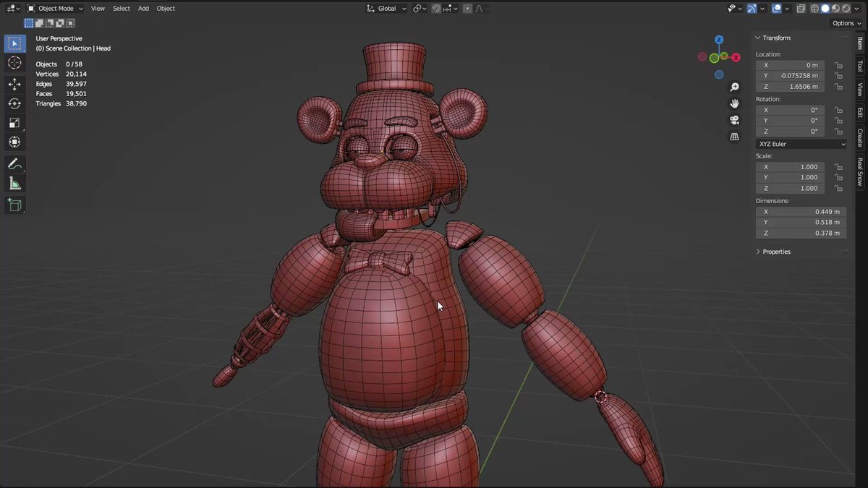Select the Measure tool
The height and width of the screenshot is (488, 868).
(14, 184)
